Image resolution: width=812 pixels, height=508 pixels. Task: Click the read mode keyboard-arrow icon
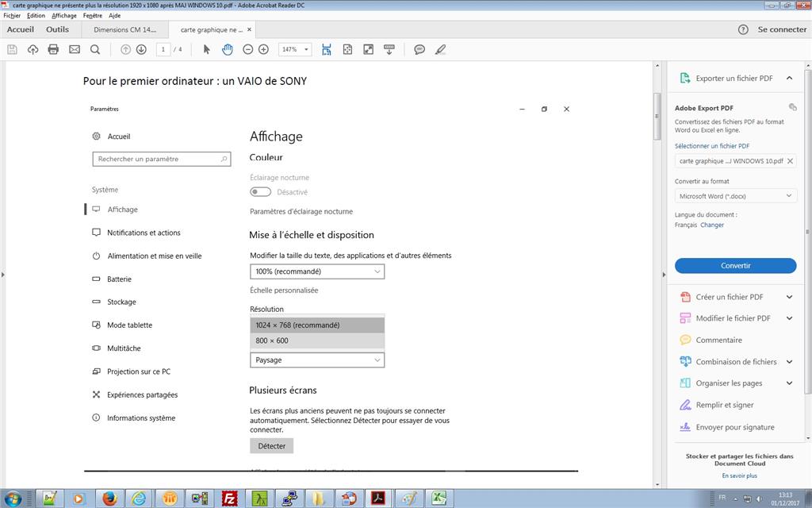tap(389, 50)
